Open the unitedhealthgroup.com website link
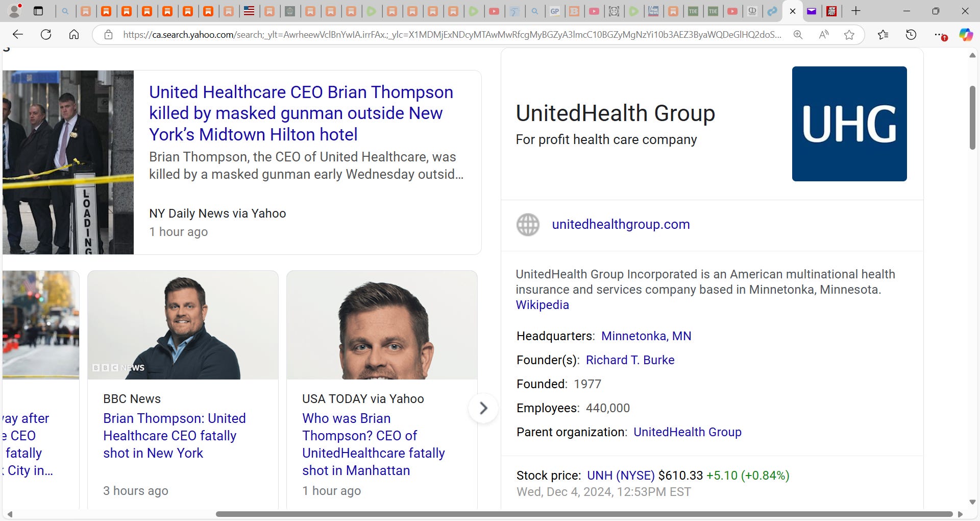This screenshot has width=980, height=521. pyautogui.click(x=621, y=224)
